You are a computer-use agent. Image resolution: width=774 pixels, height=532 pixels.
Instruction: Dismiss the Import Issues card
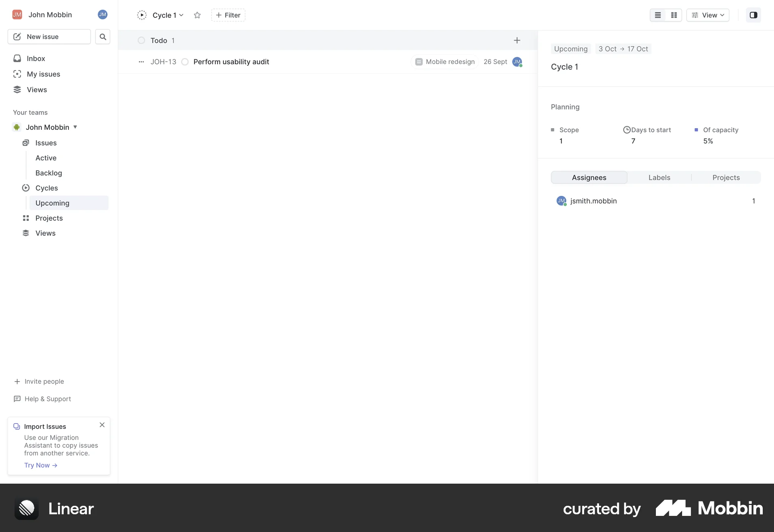click(102, 425)
